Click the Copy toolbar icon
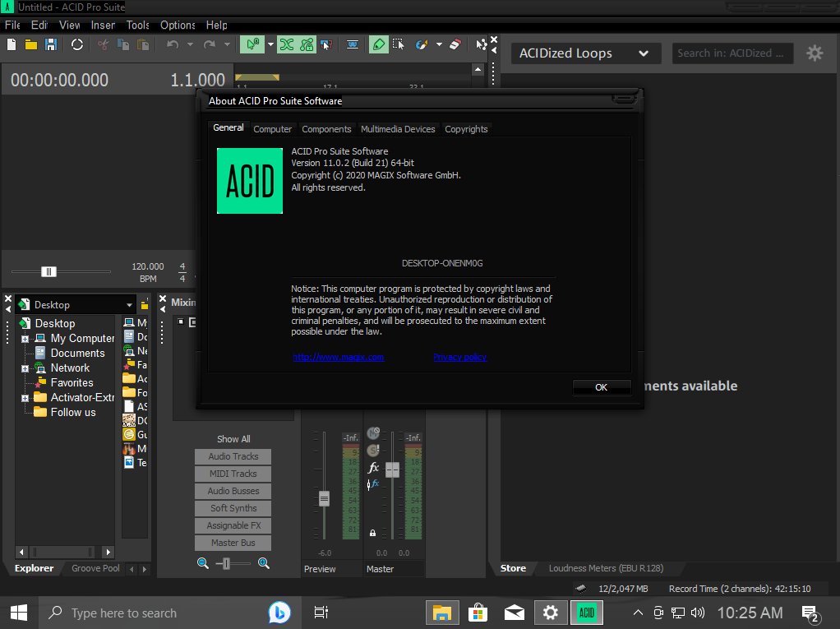Viewport: 840px width, 629px height. tap(123, 44)
